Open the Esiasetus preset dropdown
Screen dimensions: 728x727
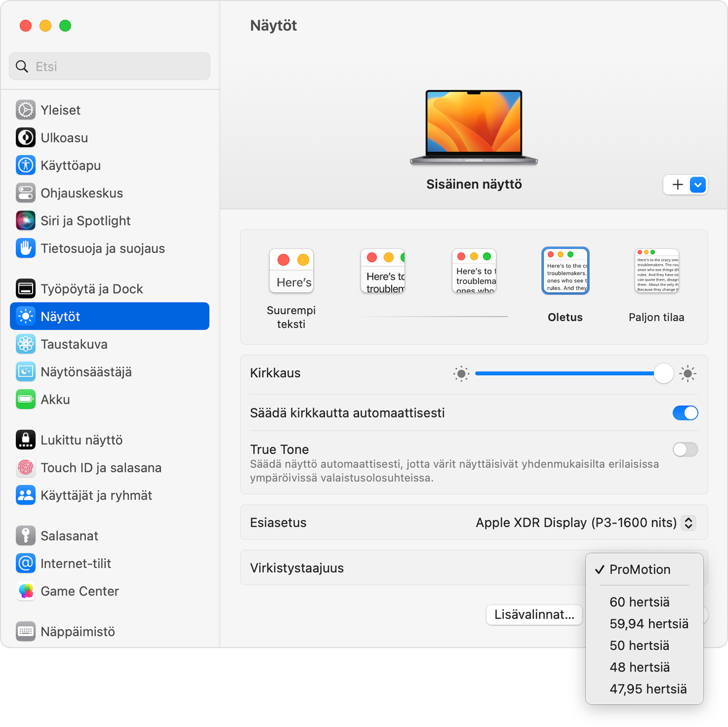(688, 523)
